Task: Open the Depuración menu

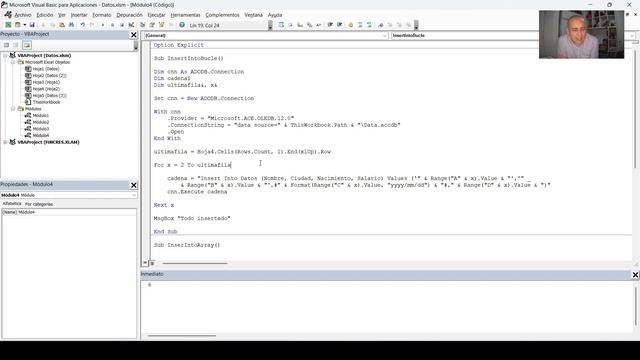Action: pos(129,15)
